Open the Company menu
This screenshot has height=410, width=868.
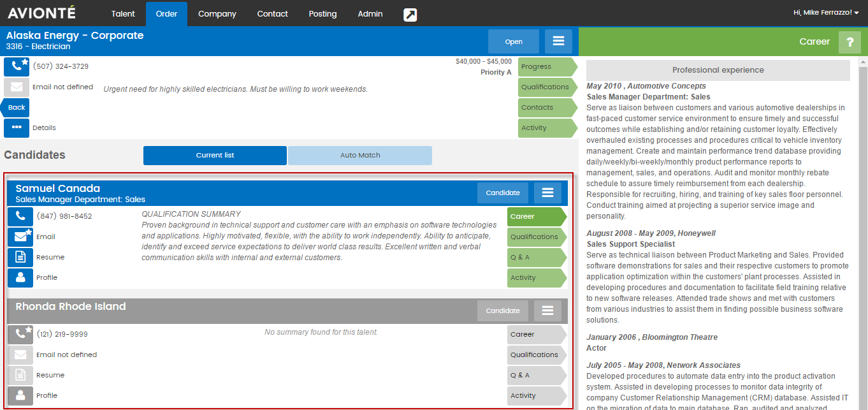(x=217, y=14)
